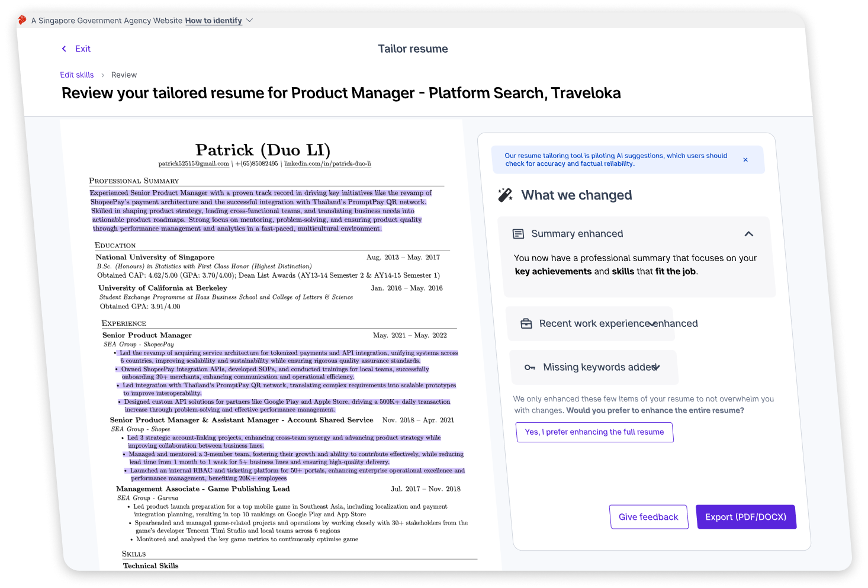
Task: Click the 'National University of Singapore' entry
Action: pos(155,257)
